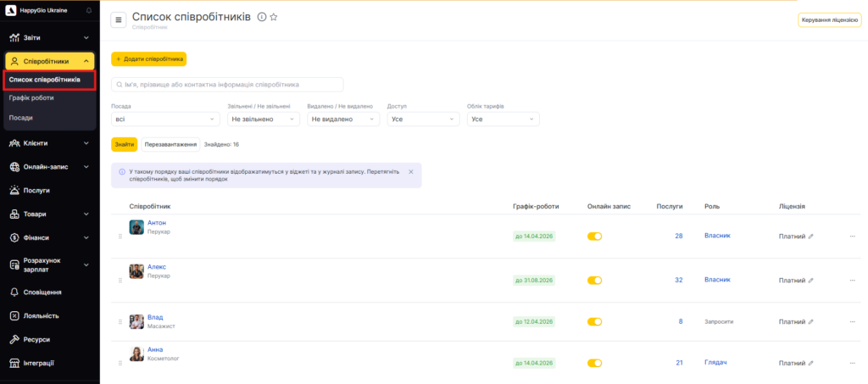Viewport: 868px width, 384px height.
Task: Click pencil edit icon in Антон's license cell
Action: 810,237
